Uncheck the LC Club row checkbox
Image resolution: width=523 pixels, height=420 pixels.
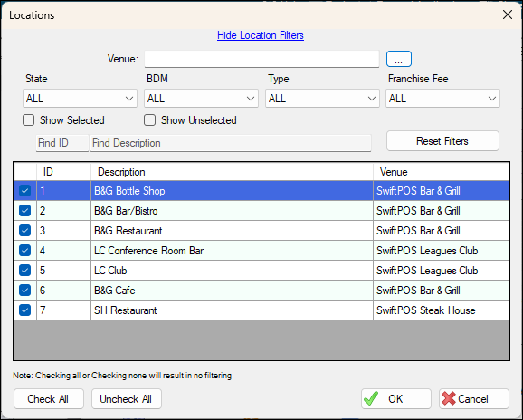point(24,271)
